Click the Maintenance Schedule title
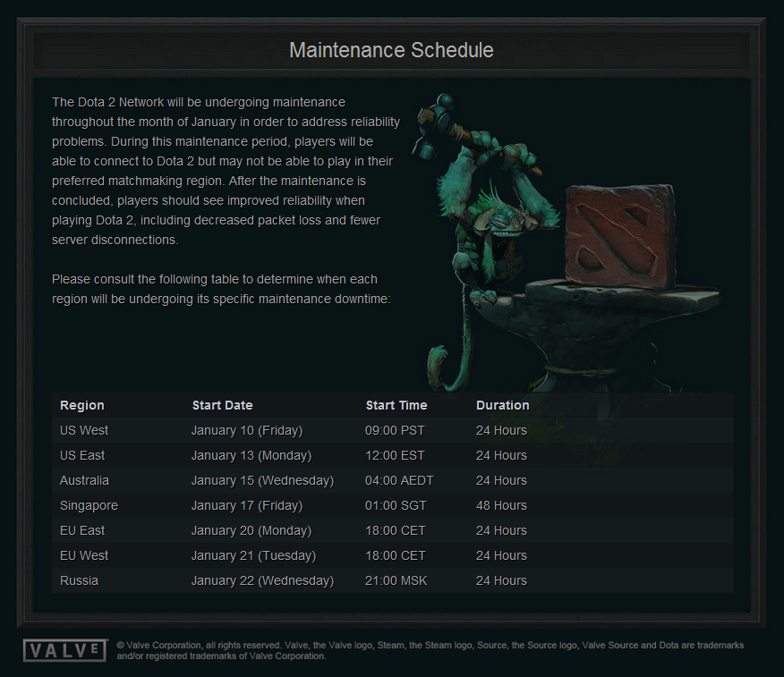 pos(391,50)
